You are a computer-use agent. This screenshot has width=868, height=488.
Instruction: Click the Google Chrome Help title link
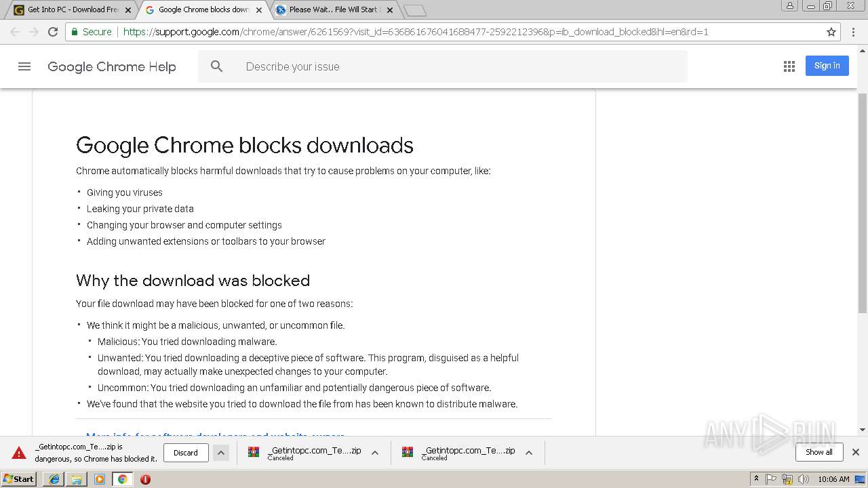point(112,66)
